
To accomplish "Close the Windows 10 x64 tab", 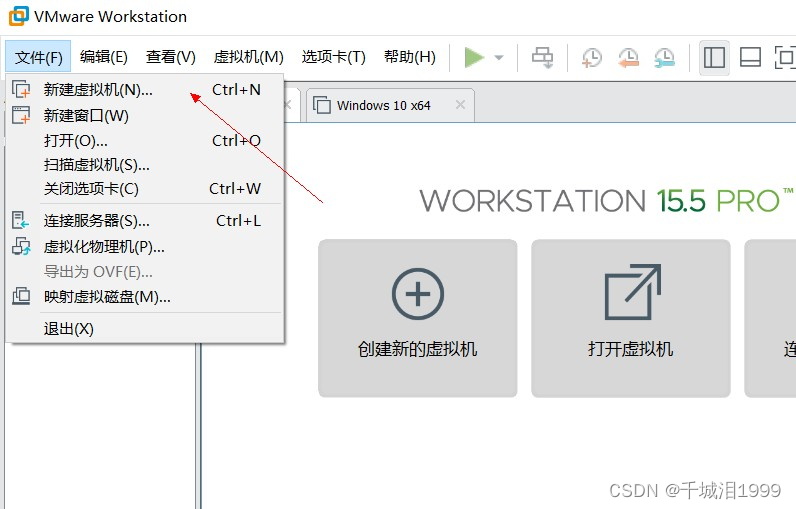I will [x=460, y=105].
